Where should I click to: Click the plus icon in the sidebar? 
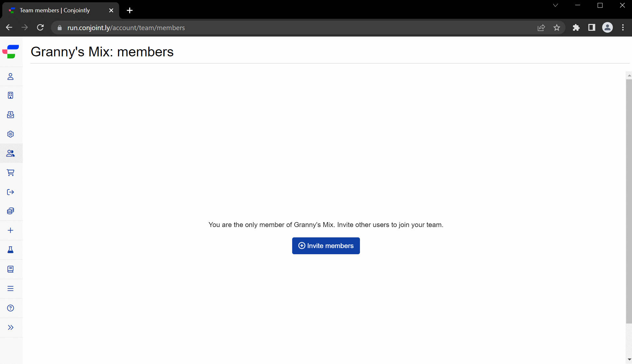(10, 230)
